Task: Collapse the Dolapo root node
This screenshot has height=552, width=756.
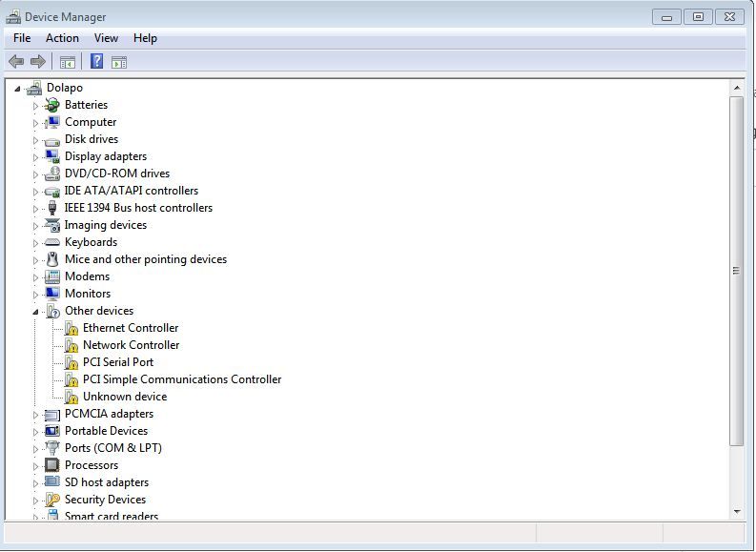Action: pos(17,89)
